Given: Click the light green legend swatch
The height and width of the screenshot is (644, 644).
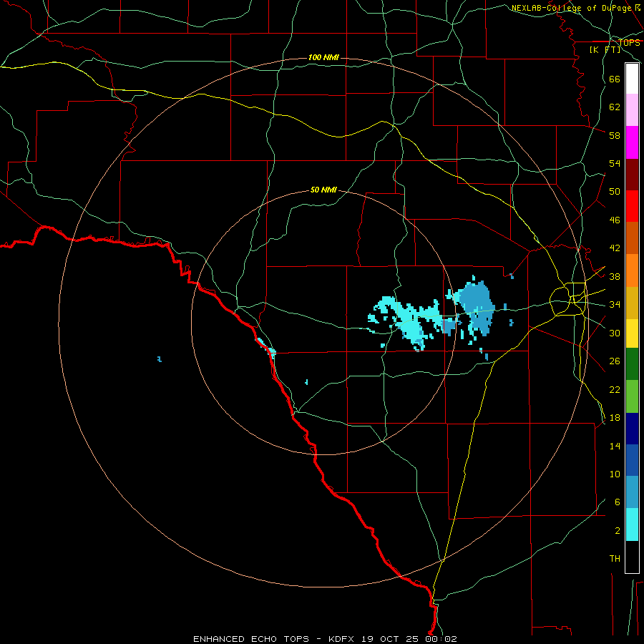Looking at the screenshot, I should pyautogui.click(x=632, y=396).
